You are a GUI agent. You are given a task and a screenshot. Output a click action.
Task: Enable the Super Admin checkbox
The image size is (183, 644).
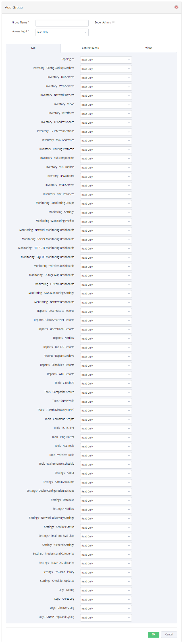[x=113, y=22]
